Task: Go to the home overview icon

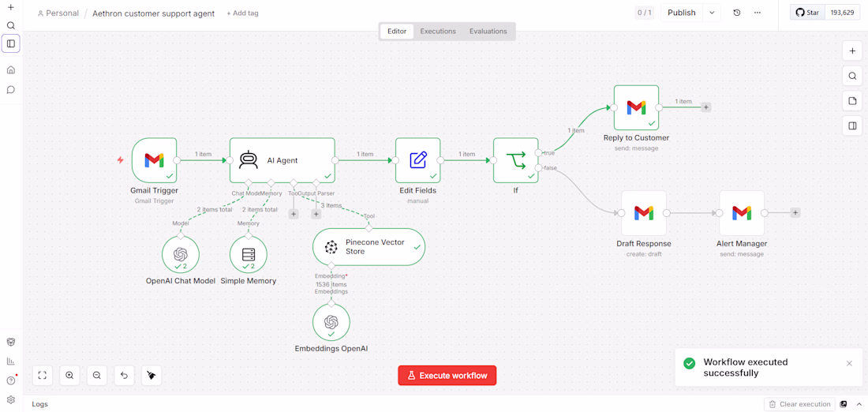Action: coord(10,69)
